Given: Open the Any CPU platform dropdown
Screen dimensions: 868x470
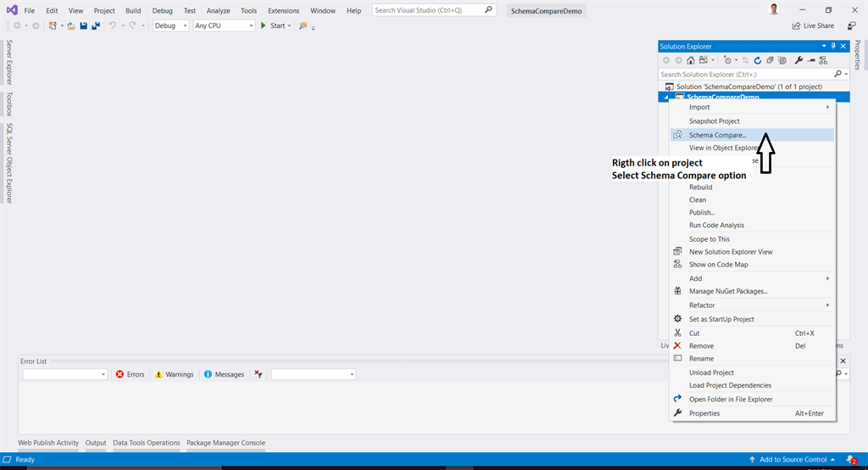Looking at the screenshot, I should 224,25.
